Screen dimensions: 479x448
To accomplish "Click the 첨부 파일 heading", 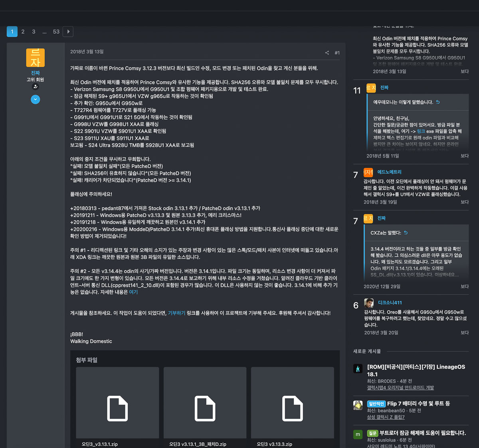I will (87, 360).
